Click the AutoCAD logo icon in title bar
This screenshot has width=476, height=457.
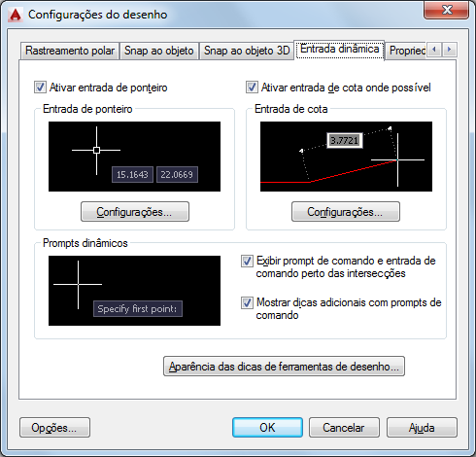pos(16,15)
